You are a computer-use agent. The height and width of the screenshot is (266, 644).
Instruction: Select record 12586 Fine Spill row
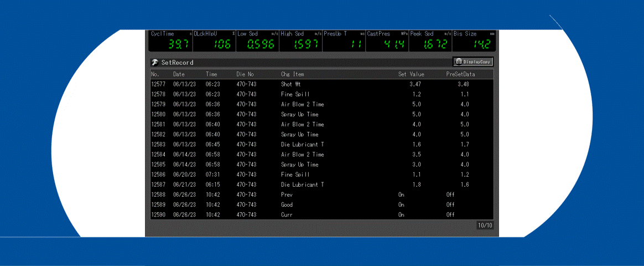[321, 175]
